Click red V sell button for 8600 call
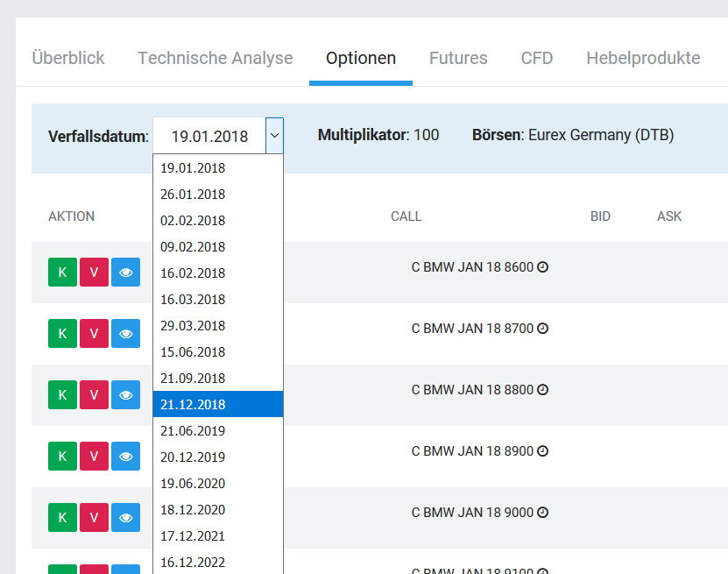The width and height of the screenshot is (728, 574). [95, 273]
